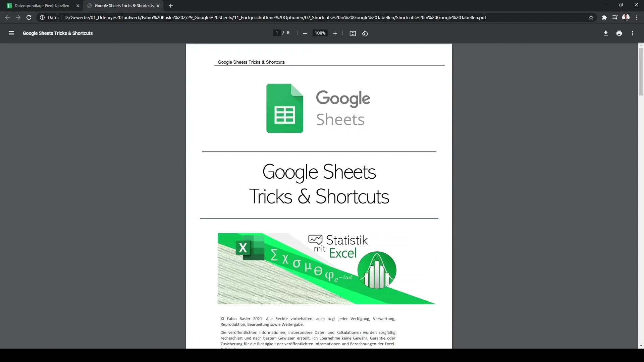This screenshot has width=644, height=362.
Task: Adjust the zoom level percentage display
Action: point(320,33)
